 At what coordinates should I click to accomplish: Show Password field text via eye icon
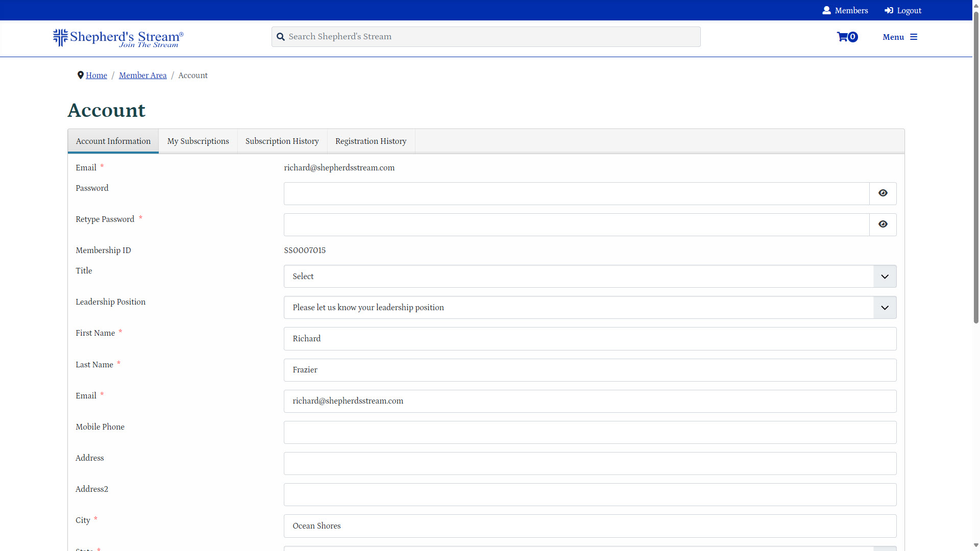(883, 193)
